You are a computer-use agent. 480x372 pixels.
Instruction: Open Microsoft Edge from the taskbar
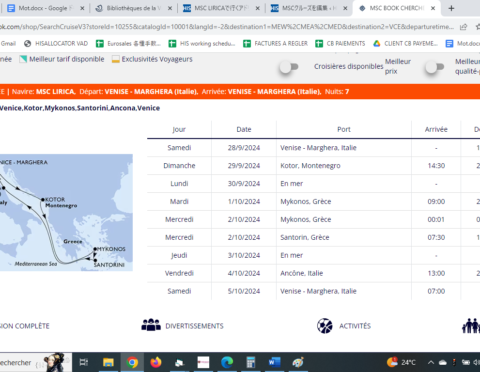(227, 362)
